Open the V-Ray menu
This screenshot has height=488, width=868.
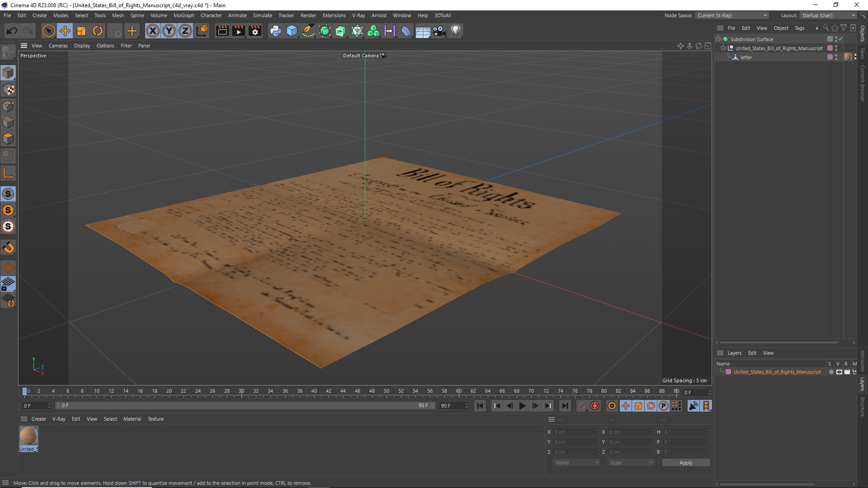(x=359, y=15)
